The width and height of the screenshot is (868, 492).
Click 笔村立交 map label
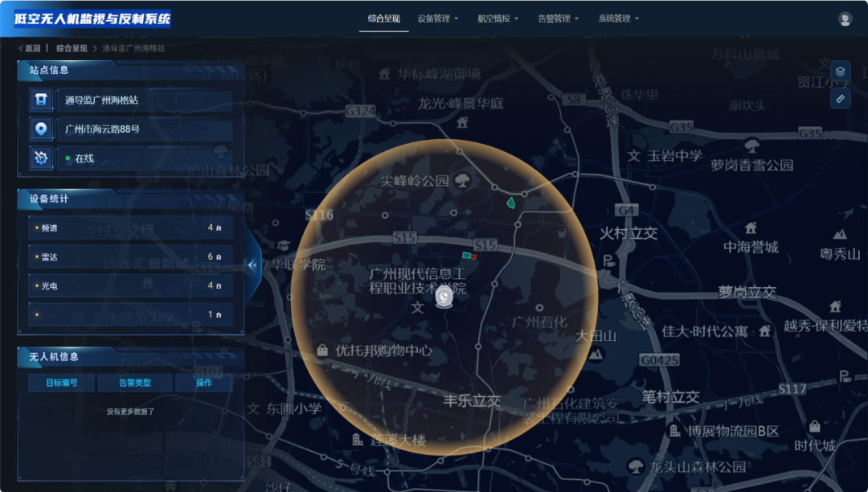coord(670,397)
